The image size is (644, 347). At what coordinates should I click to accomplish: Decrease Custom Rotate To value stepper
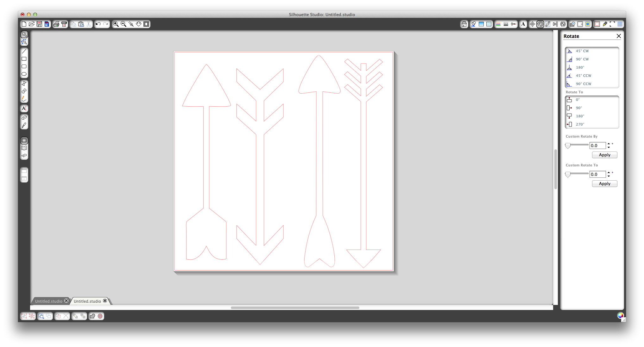click(x=609, y=176)
